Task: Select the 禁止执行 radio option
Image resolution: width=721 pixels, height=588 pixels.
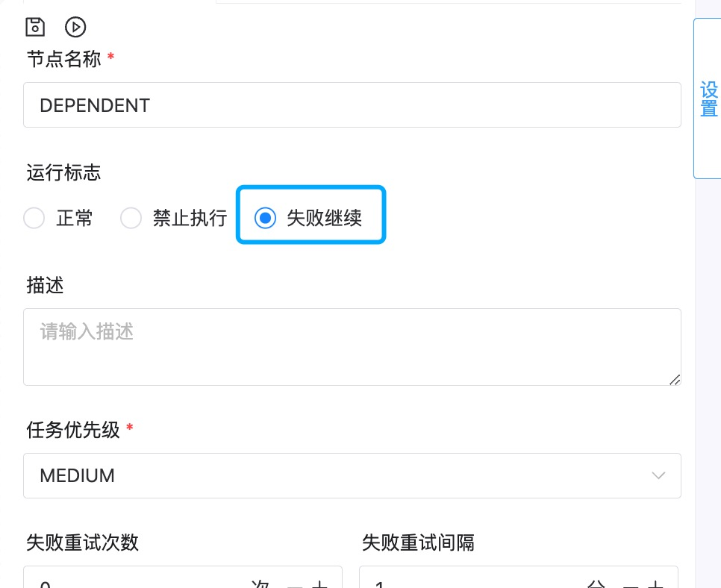Action: click(x=131, y=219)
